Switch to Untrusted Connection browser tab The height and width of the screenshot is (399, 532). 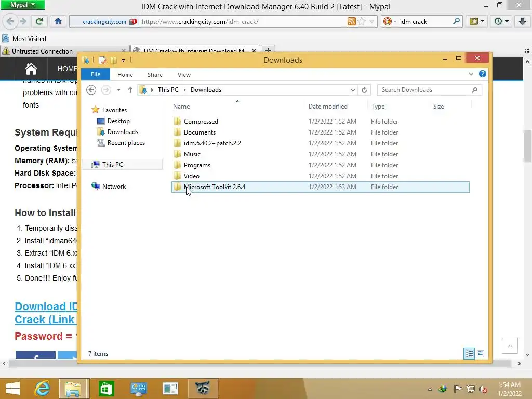point(64,51)
